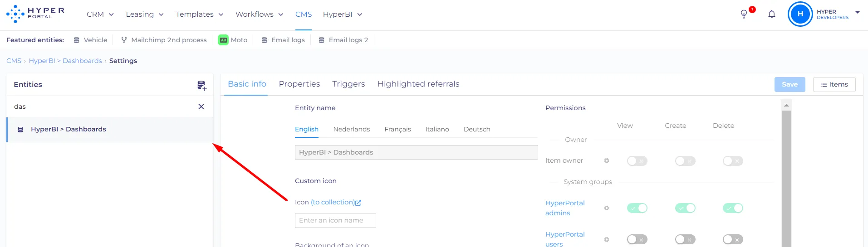Clear the entity search with X
Viewport: 868px width, 247px height.
click(x=201, y=107)
